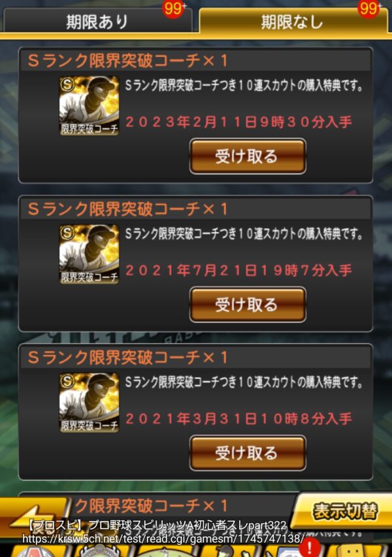Screen dimensions: 392x557
Task: Select second Sランク限界突破コーチ×1 title bar
Action: 195,209
